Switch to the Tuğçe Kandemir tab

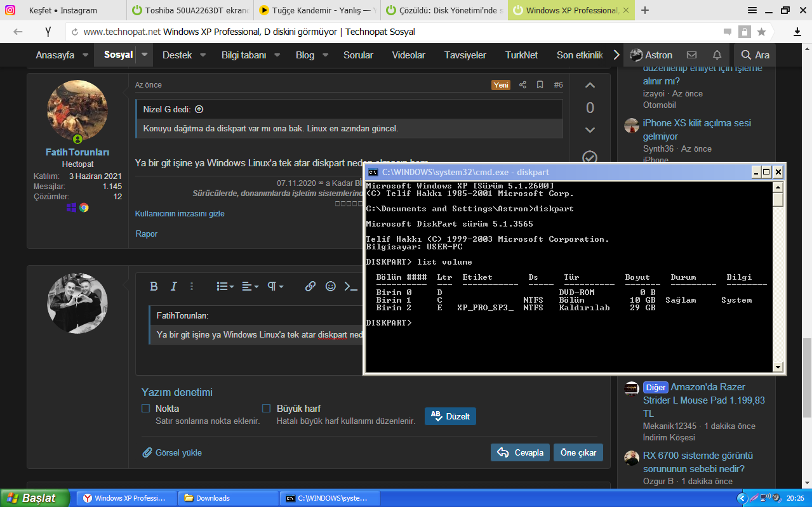tap(317, 10)
